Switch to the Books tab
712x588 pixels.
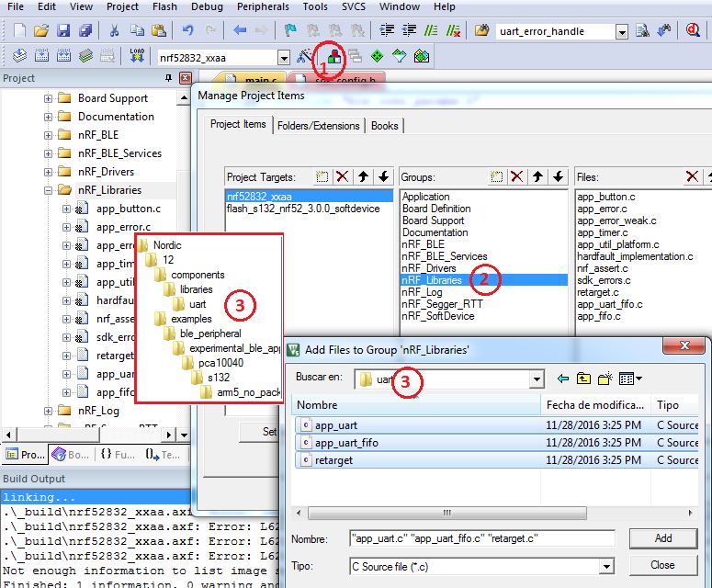point(385,126)
